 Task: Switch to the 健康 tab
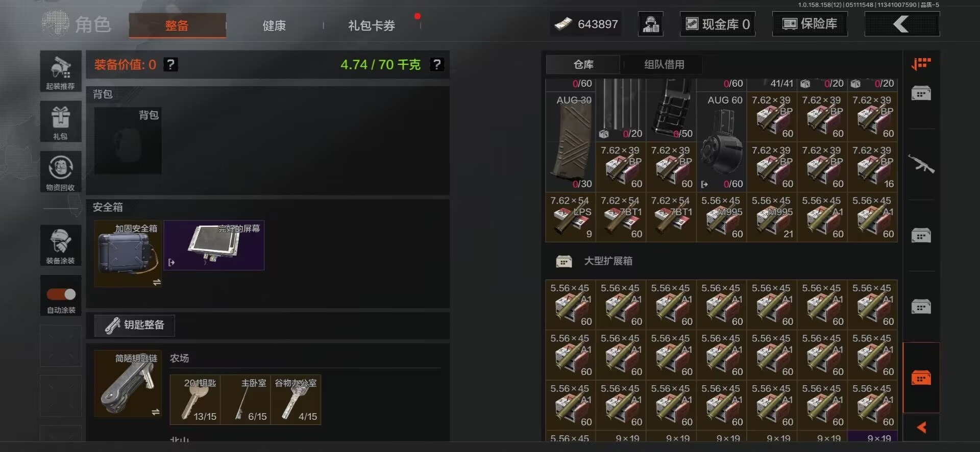coord(274,26)
